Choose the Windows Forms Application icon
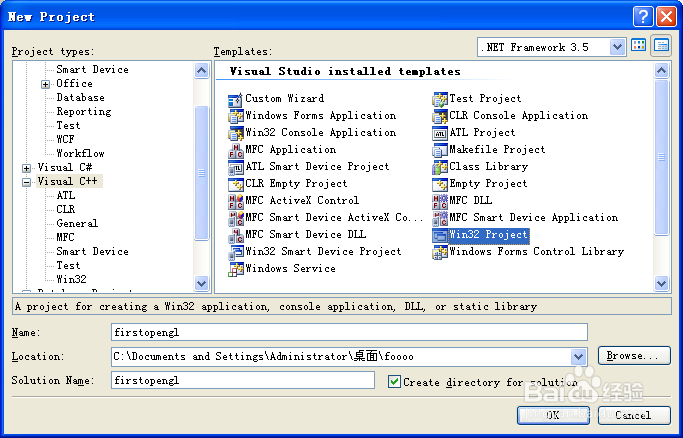The width and height of the screenshot is (683, 438). [236, 117]
